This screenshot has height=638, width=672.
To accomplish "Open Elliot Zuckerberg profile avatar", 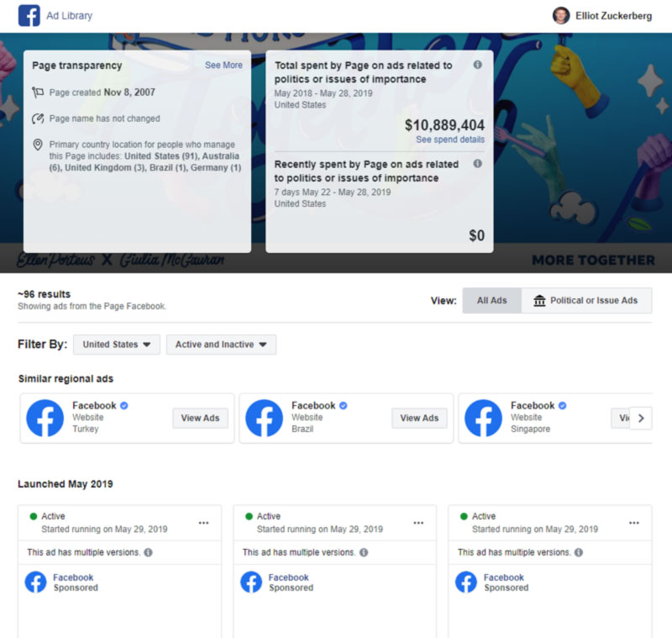I will pyautogui.click(x=560, y=16).
